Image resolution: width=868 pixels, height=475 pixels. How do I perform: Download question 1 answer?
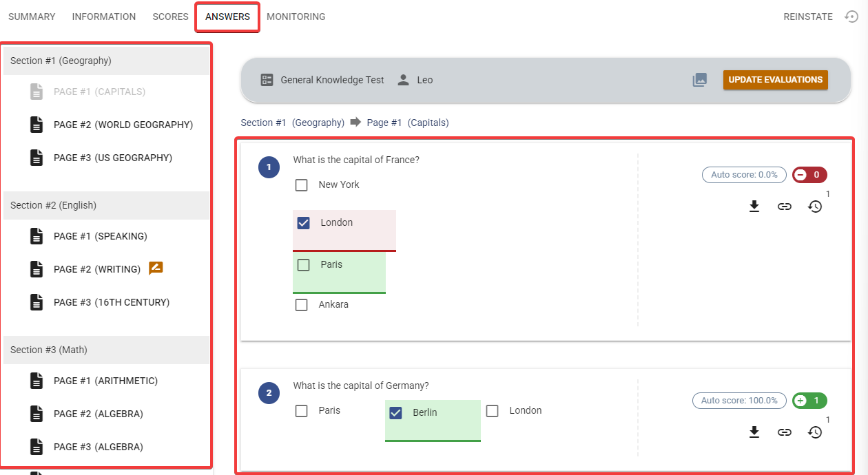[x=754, y=206]
